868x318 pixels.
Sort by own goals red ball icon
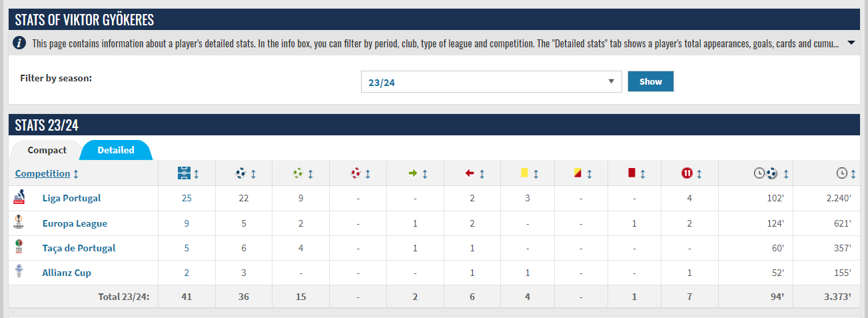355,173
